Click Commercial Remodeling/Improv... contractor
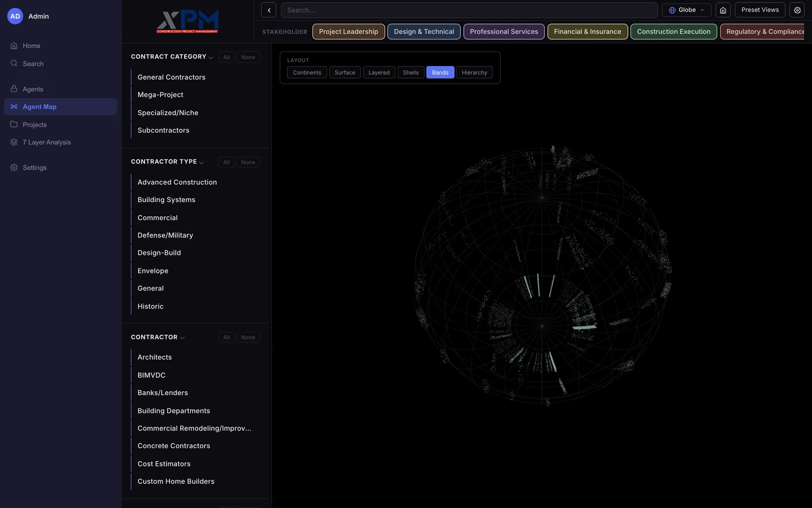This screenshot has height=508, width=812. coord(195,428)
